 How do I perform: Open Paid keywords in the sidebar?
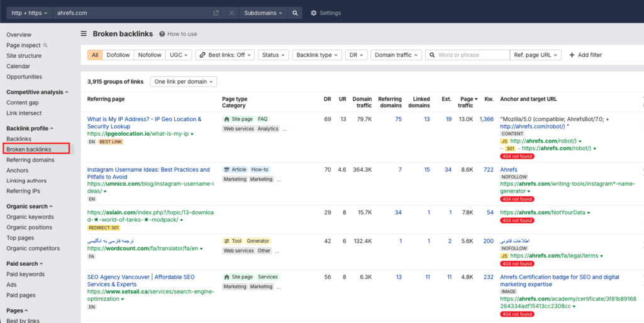25,274
